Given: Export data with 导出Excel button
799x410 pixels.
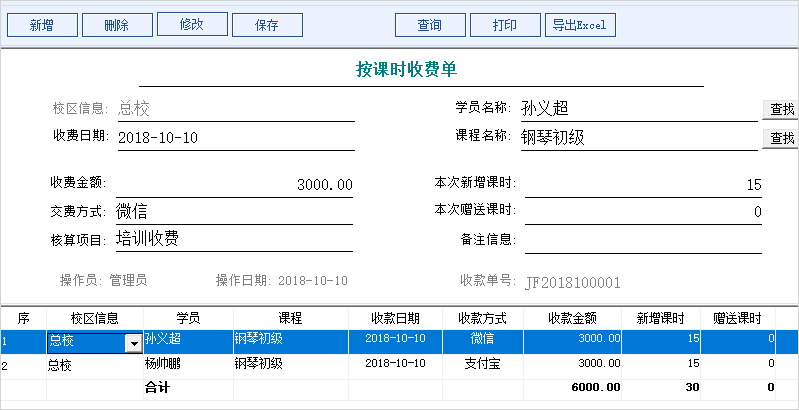Looking at the screenshot, I should point(579,26).
